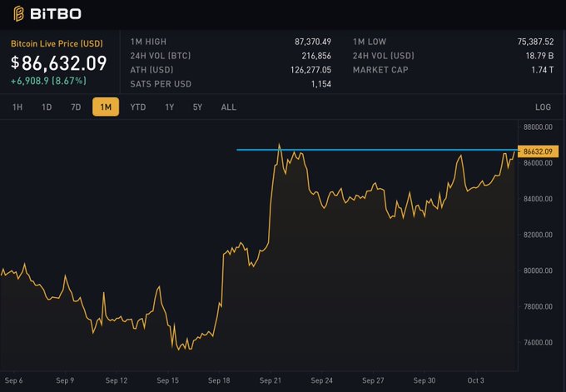Click the 76000.00 price axis label
The image size is (566, 392).
click(x=538, y=343)
